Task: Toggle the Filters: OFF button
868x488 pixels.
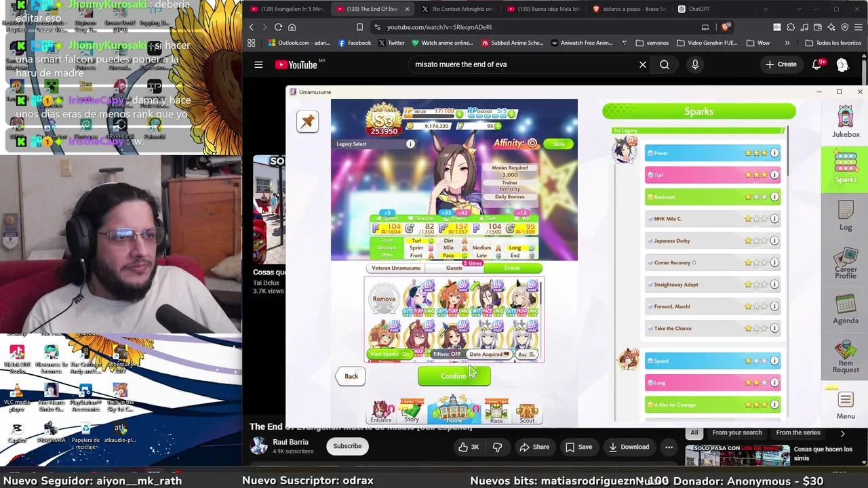Action: click(x=447, y=354)
